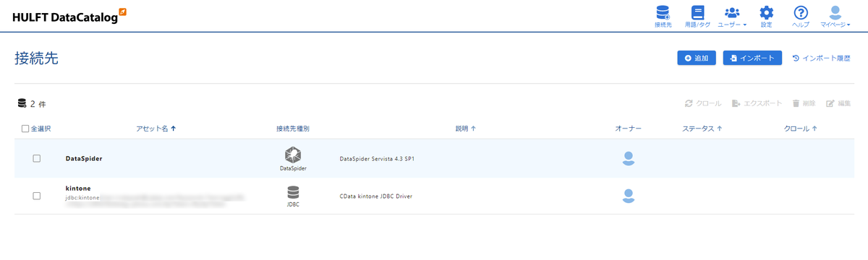868x260 pixels.
Task: Click the クロール action
Action: tap(703, 103)
